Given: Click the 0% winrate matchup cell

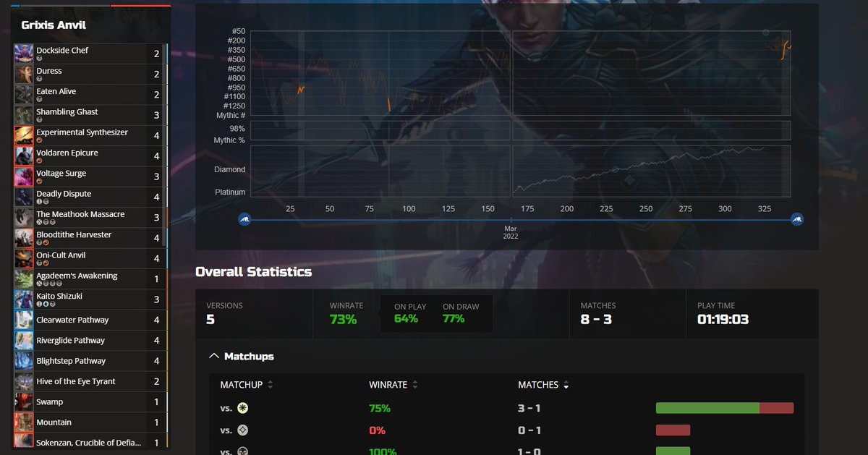Looking at the screenshot, I should 377,430.
